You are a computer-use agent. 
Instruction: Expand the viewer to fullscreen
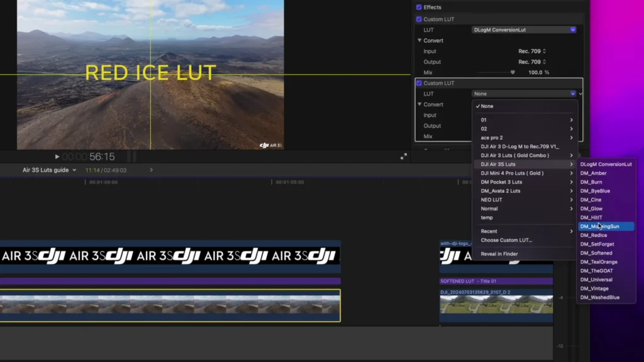coord(404,156)
